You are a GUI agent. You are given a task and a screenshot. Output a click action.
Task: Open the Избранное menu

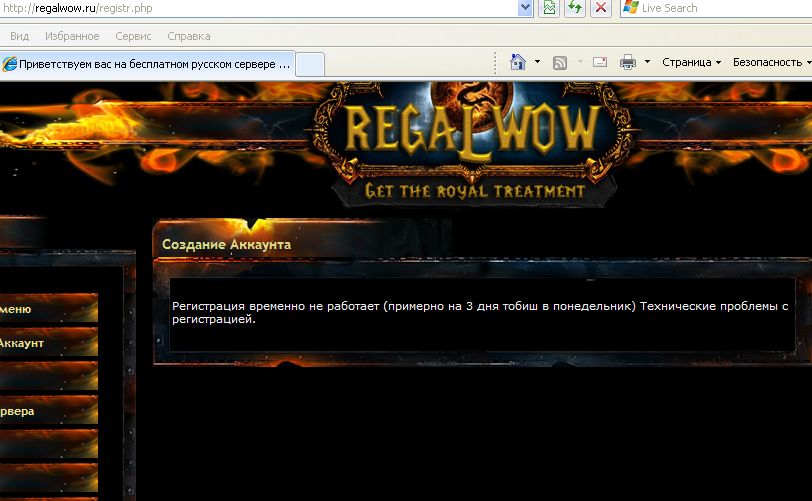point(71,36)
